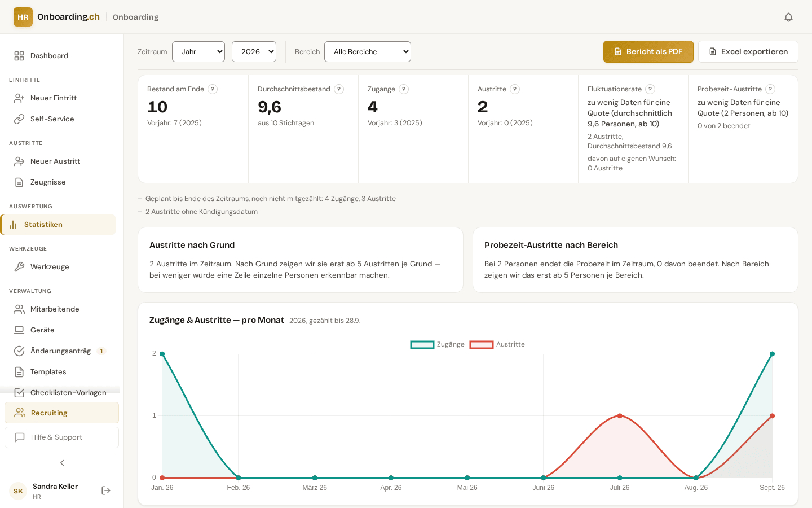Click the Zeugnisse document icon
The width and height of the screenshot is (812, 508).
pyautogui.click(x=19, y=182)
